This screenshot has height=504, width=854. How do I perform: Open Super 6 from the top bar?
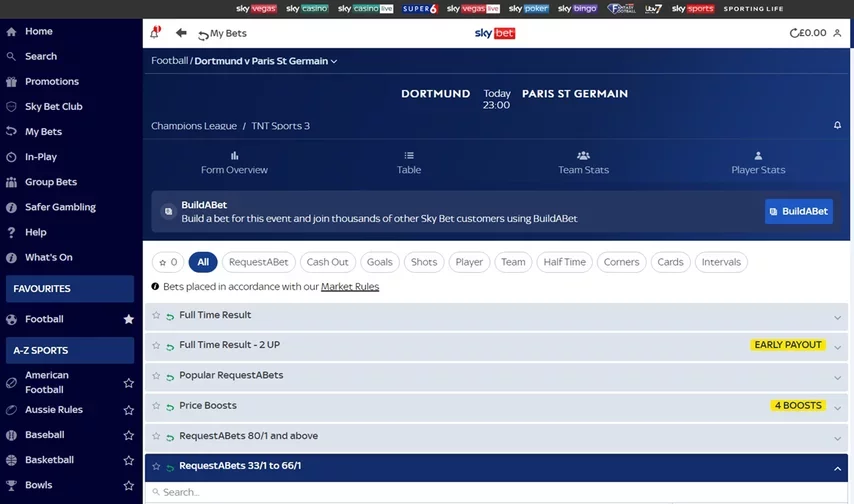point(420,9)
